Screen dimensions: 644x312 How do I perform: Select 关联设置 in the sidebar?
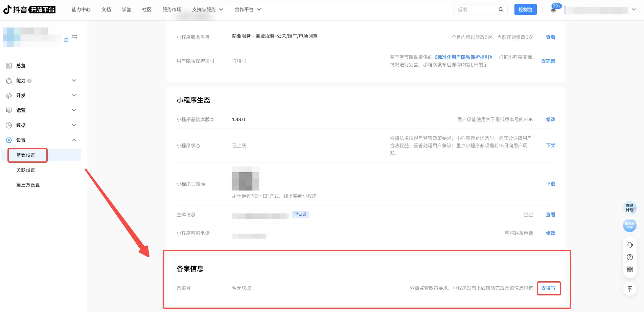pyautogui.click(x=26, y=170)
